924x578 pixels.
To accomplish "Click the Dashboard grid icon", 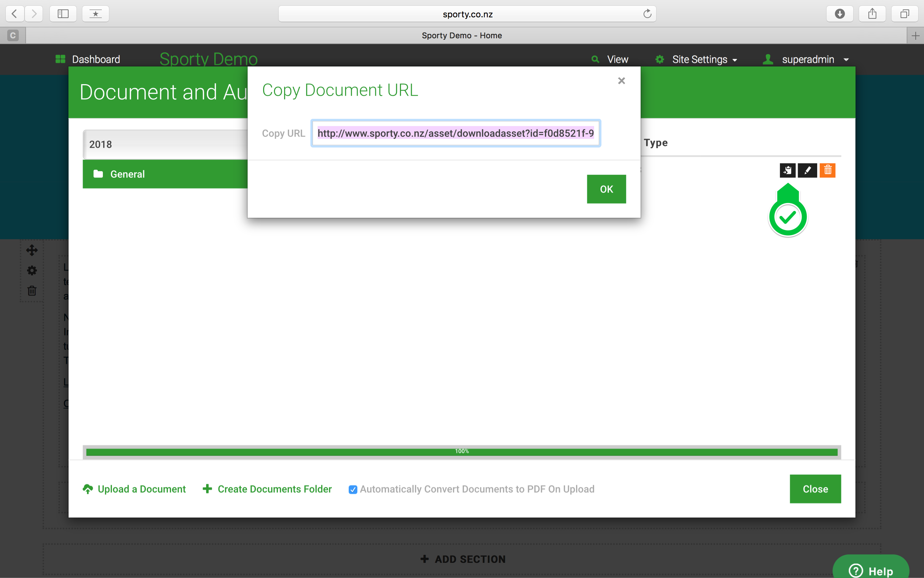I will coord(60,59).
